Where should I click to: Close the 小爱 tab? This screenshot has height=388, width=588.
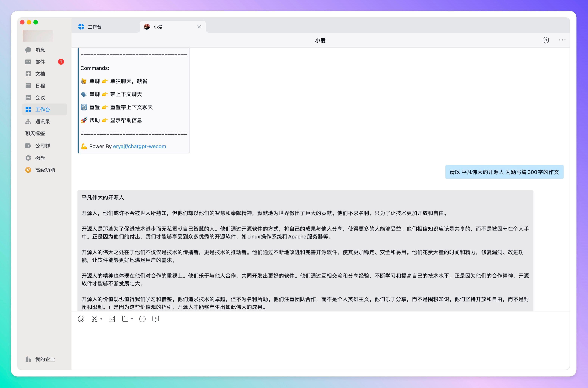click(199, 27)
